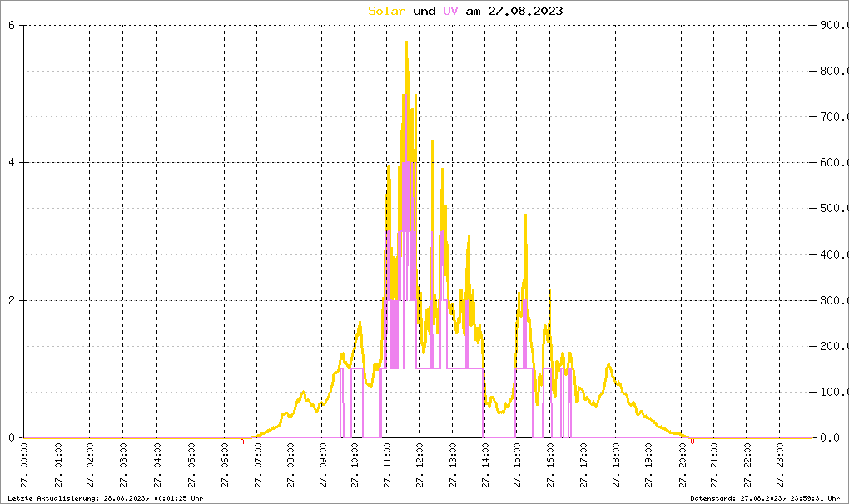Click the left axis value "0"
849x504 pixels.
(12, 437)
